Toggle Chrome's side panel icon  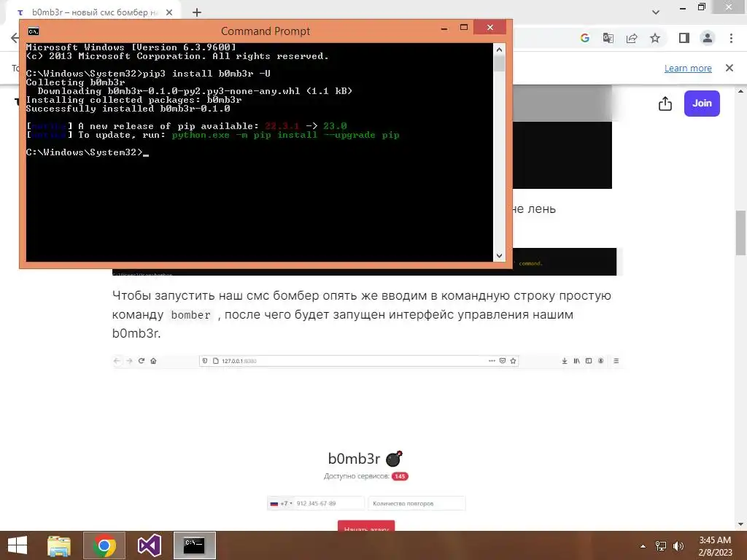[684, 38]
